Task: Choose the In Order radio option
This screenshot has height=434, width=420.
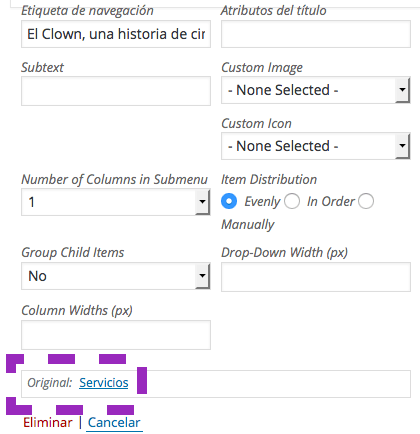Action: (292, 201)
